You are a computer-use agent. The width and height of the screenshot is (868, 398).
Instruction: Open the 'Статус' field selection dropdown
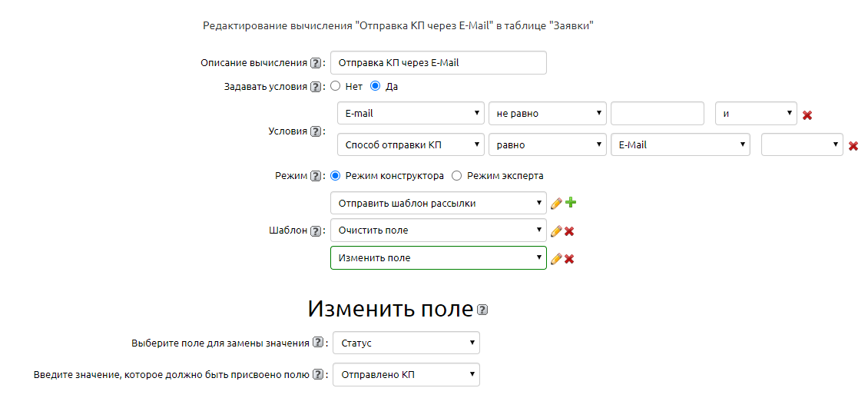[406, 343]
